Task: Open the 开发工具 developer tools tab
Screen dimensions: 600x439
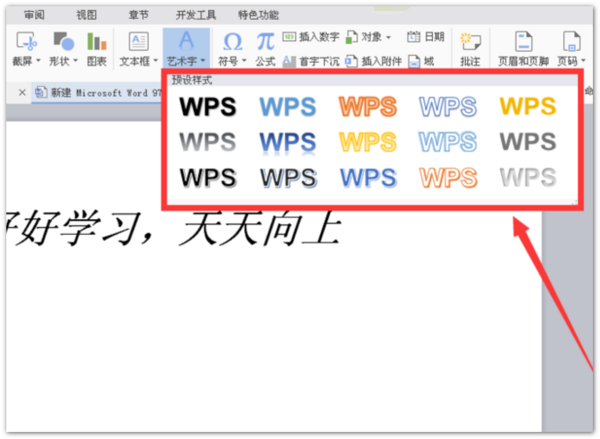Action: point(196,15)
